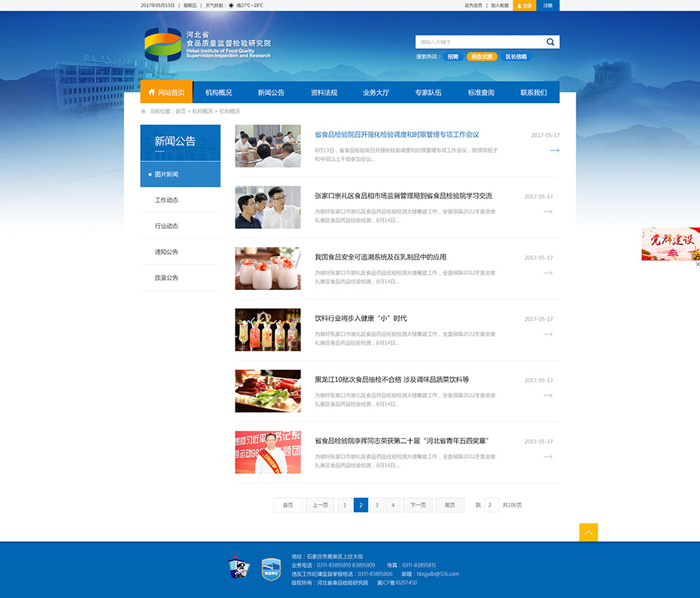Open the 专家队伍 navigation menu

point(428,93)
